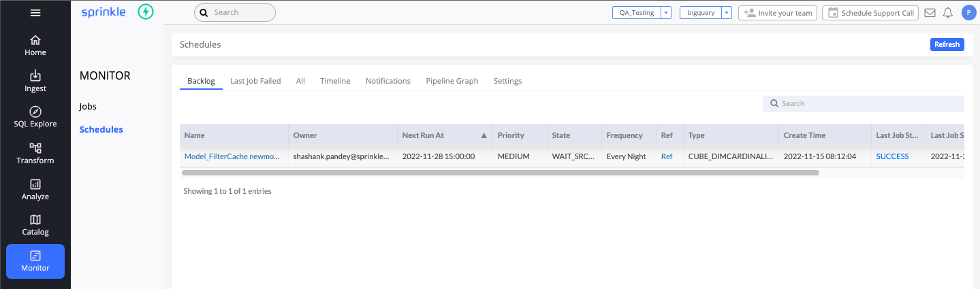
Task: Sort by Next Run At column arrow
Action: (484, 135)
